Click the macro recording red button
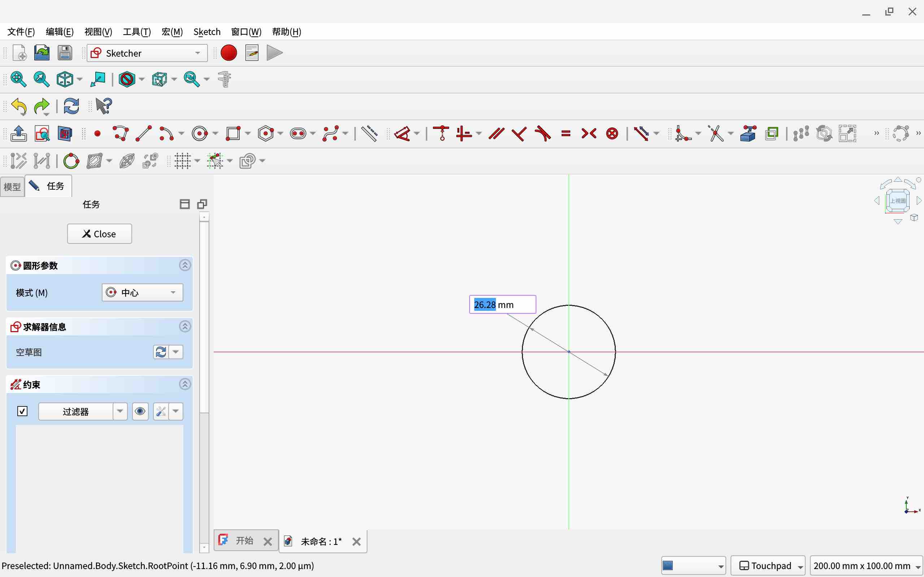 (229, 53)
